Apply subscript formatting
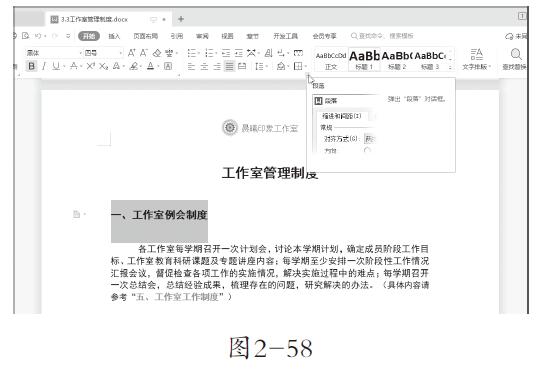The image size is (541, 373). click(x=104, y=66)
